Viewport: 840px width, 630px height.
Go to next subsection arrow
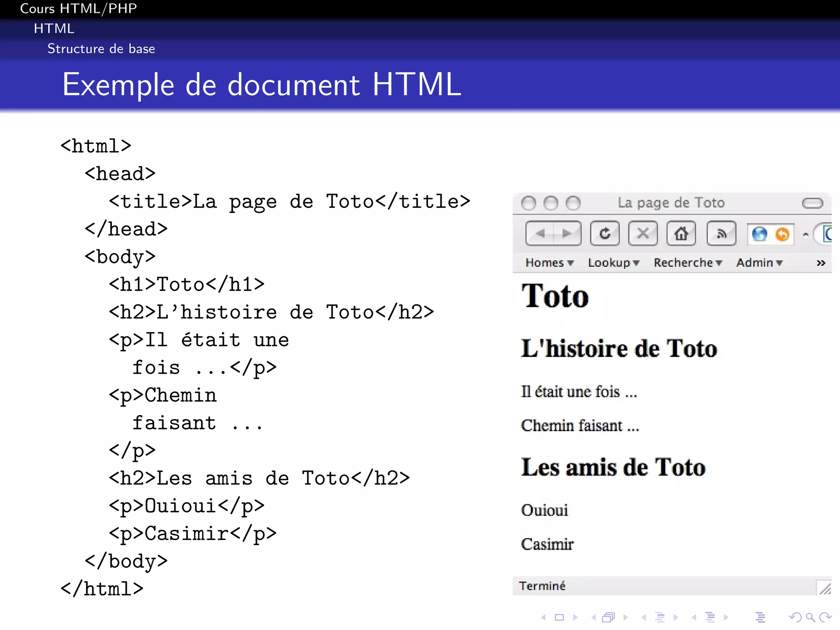click(x=676, y=617)
